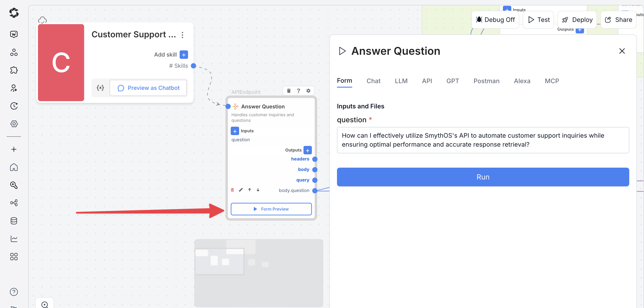Click the Form Preview button
The image size is (644, 308).
pos(271,209)
